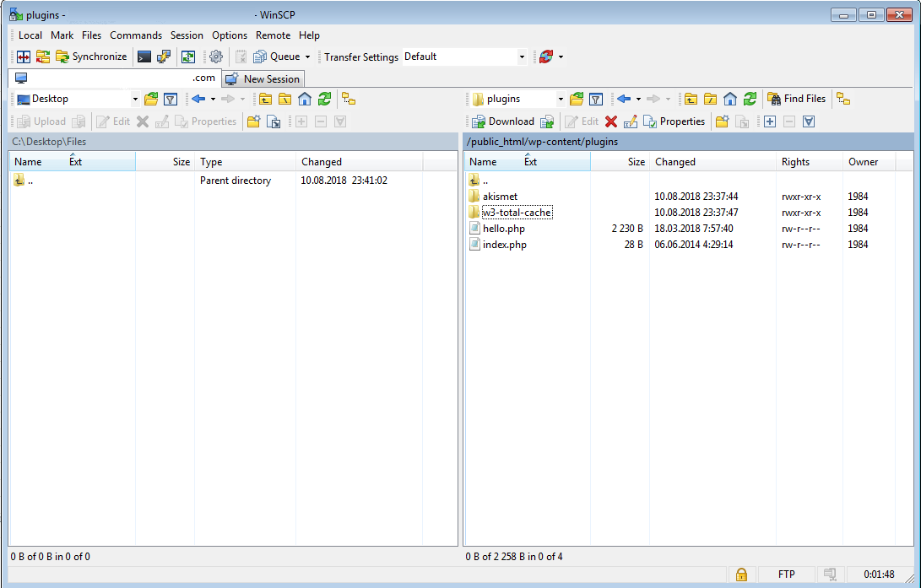Expand the Transfer Settings Default dropdown

point(522,57)
